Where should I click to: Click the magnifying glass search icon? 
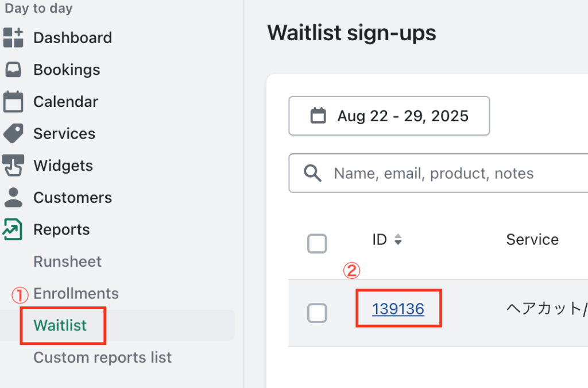click(313, 173)
